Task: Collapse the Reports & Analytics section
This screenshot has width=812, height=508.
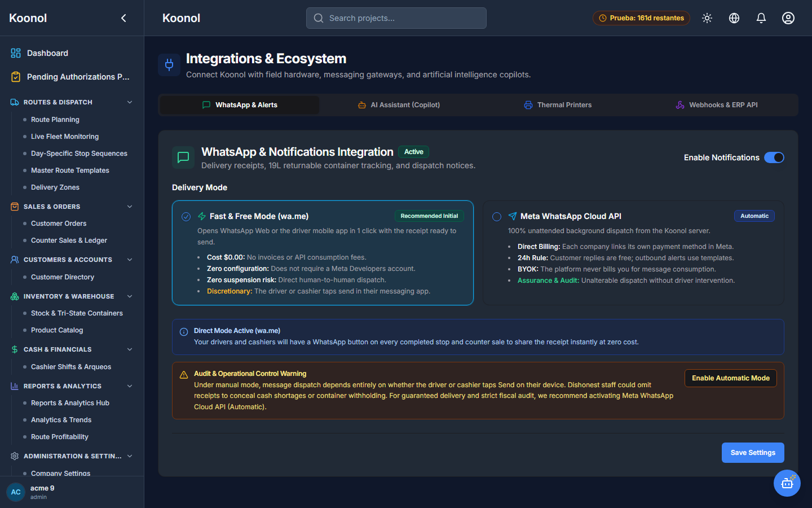Action: (130, 386)
